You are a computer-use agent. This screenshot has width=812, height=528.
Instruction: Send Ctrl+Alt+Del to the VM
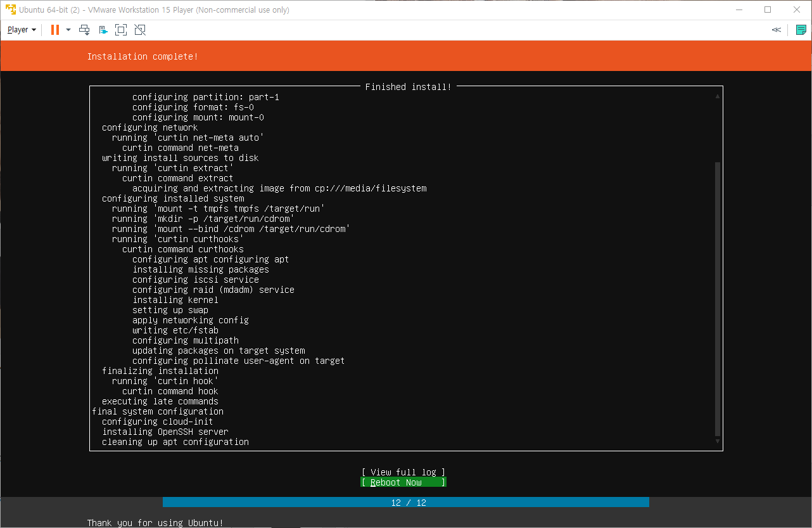[84, 30]
